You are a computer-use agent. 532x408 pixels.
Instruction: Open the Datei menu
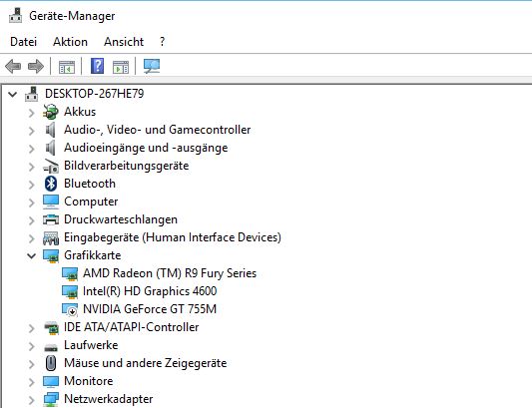click(23, 42)
